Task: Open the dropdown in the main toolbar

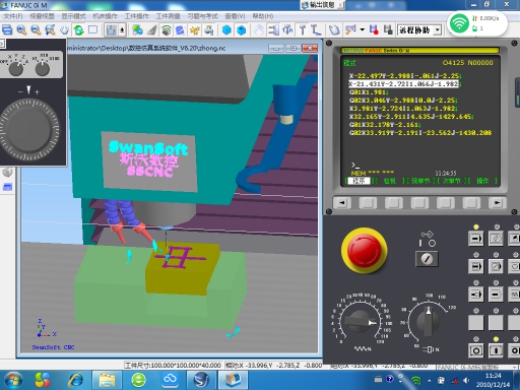Action: click(438, 30)
